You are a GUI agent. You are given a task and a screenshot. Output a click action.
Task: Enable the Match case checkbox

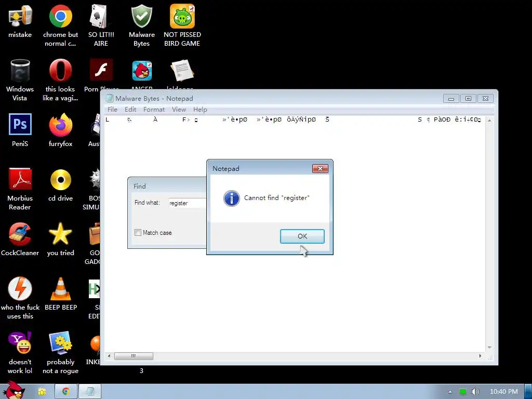coord(138,232)
